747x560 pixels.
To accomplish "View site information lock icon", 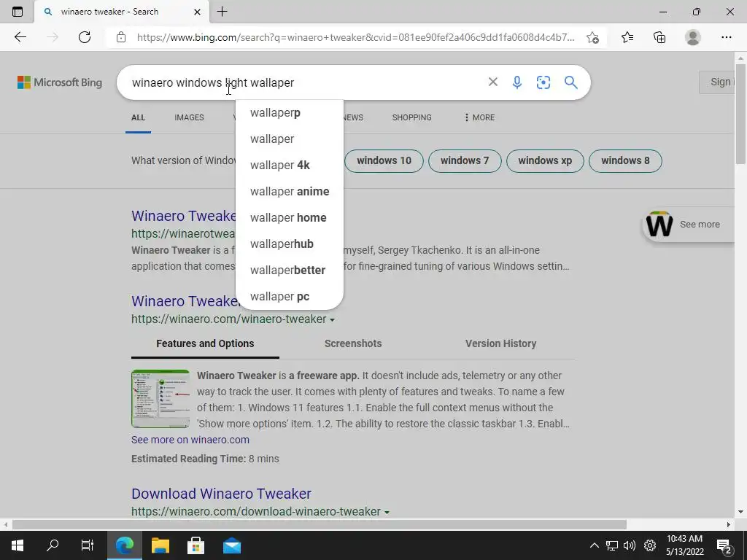I will 121,37.
